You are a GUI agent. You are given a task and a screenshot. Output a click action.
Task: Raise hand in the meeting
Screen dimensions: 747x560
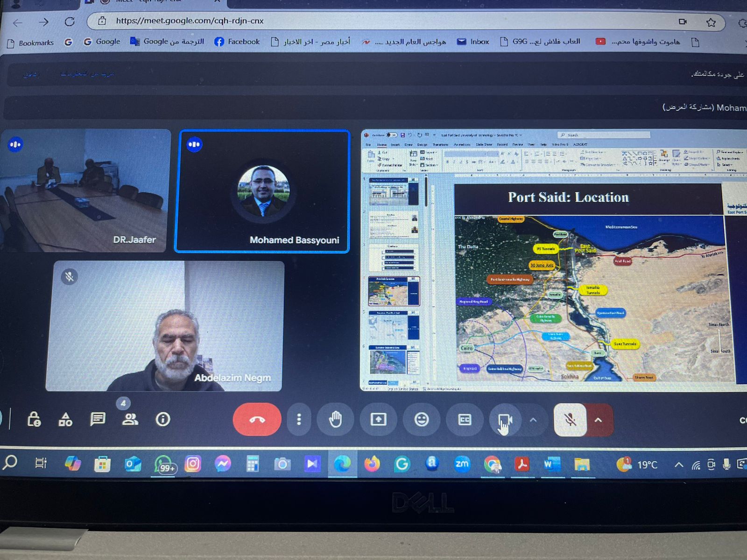[x=335, y=420]
